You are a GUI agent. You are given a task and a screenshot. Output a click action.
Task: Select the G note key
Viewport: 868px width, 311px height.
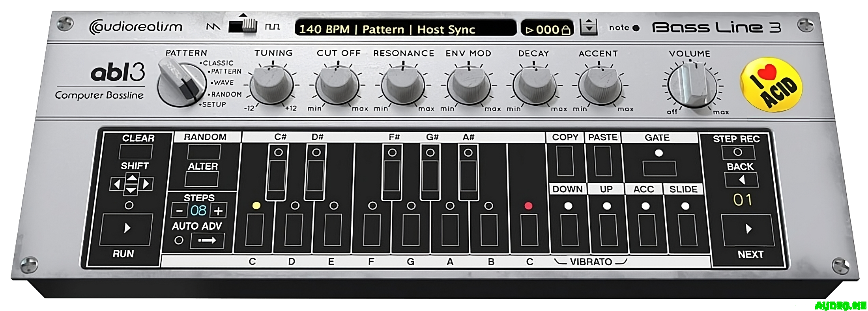[x=412, y=230]
